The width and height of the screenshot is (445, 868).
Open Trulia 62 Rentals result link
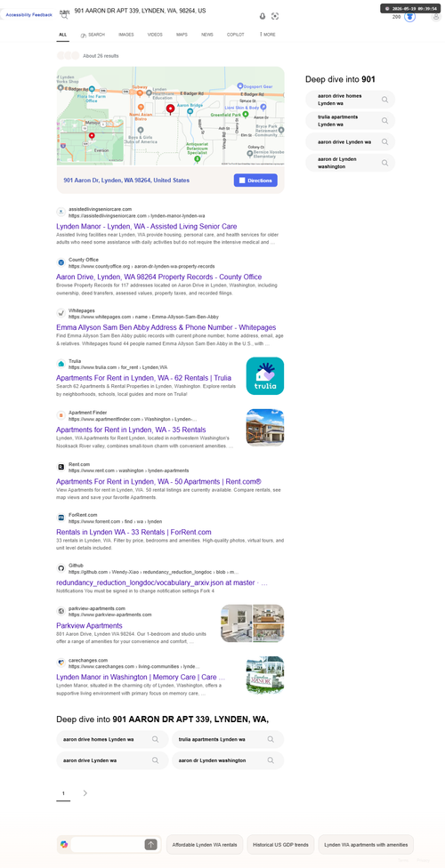143,378
